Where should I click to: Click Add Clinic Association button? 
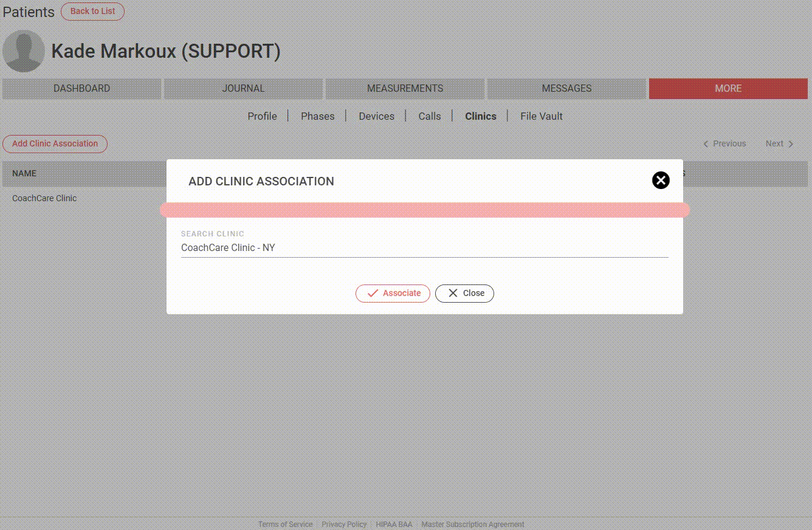pyautogui.click(x=55, y=143)
